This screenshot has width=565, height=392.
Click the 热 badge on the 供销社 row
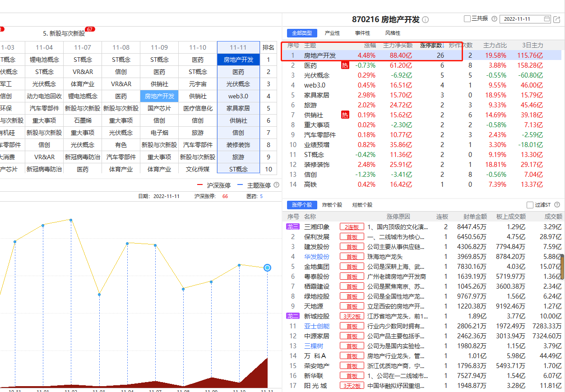(345, 115)
